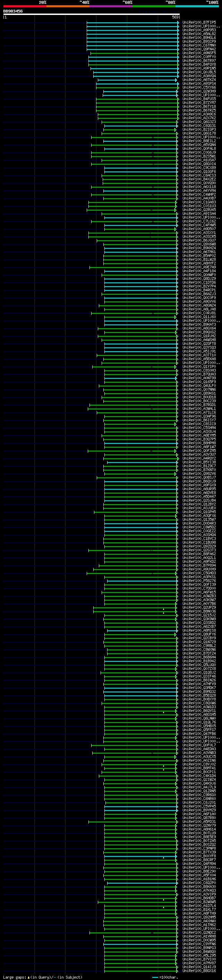
Task: Select the UniRef100_B6TR97 label
Action: (199, 60)
